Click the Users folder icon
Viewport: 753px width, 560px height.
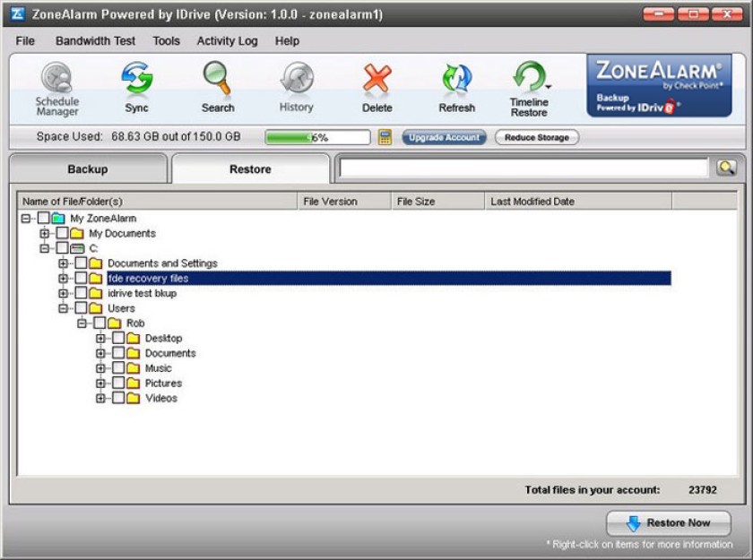pos(96,308)
